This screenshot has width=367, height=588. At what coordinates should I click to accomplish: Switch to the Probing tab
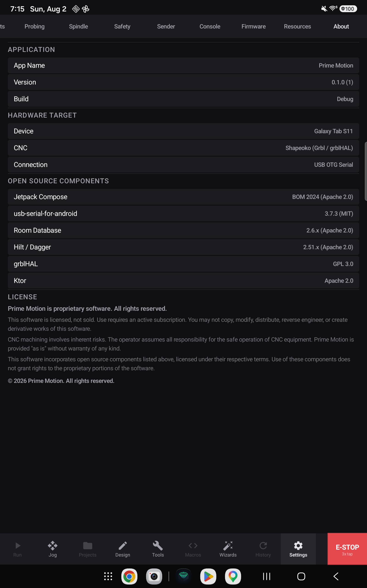(x=34, y=26)
